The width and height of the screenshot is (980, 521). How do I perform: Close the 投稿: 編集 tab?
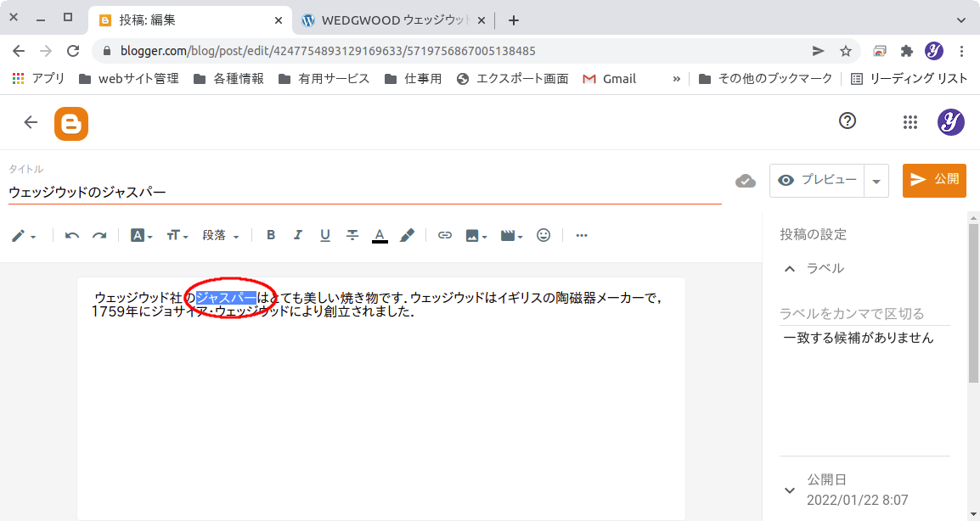coord(279,20)
